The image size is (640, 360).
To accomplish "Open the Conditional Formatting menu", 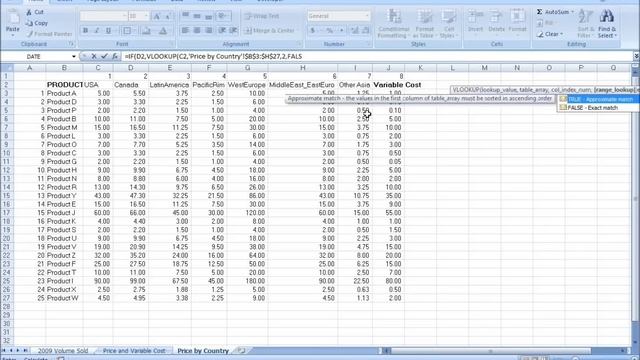I will [x=393, y=24].
